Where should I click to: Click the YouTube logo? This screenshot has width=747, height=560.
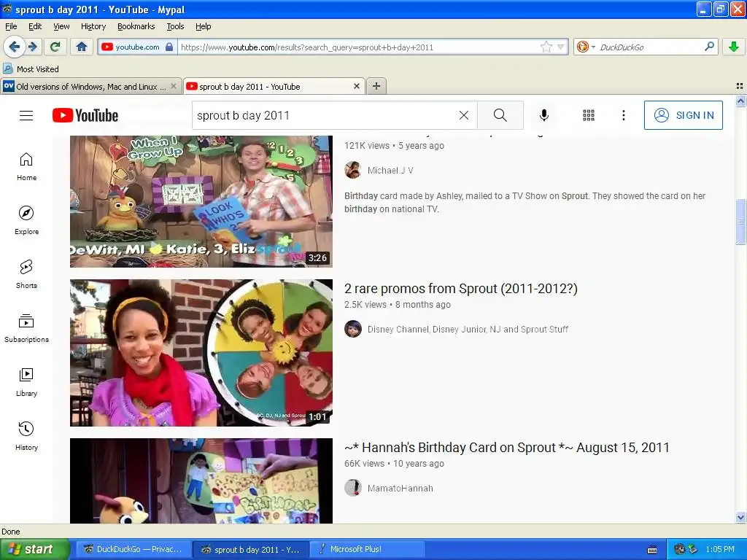point(85,115)
